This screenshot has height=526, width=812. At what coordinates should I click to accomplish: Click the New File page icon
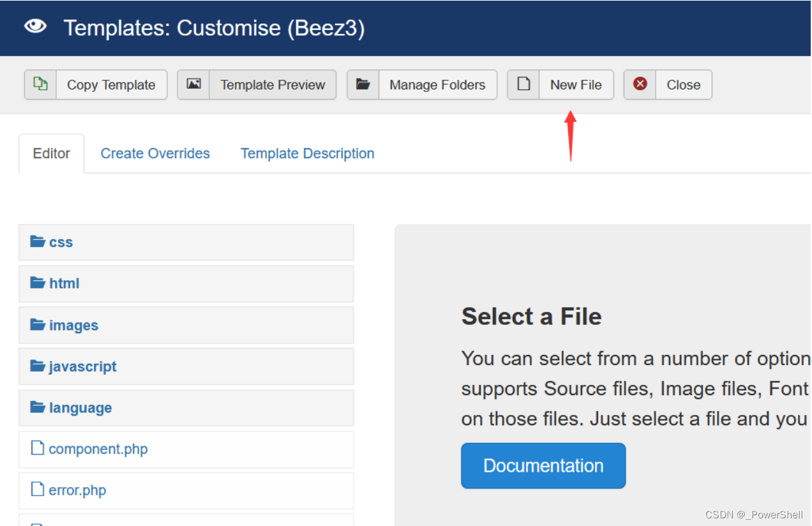(x=523, y=84)
